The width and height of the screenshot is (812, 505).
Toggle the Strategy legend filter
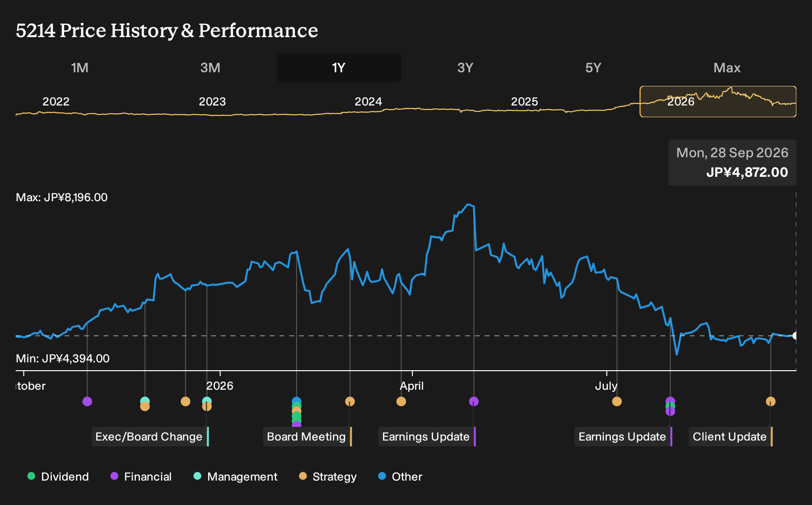[x=328, y=477]
